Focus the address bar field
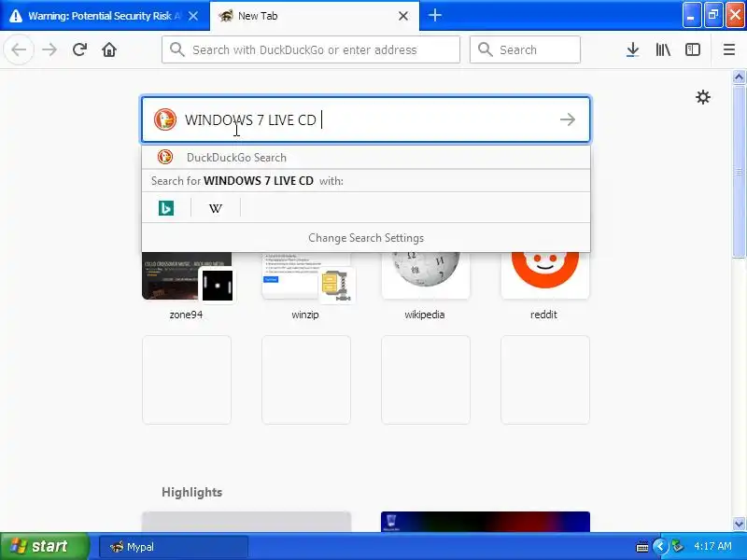This screenshot has height=560, width=747. 311,49
